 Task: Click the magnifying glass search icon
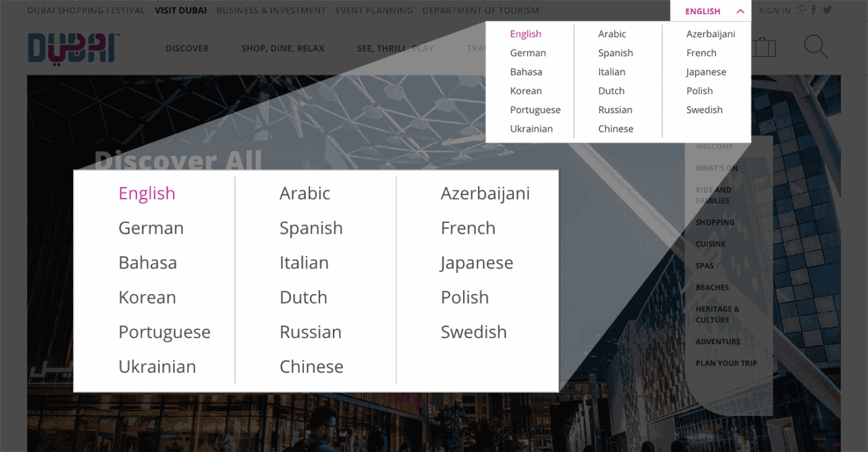[x=816, y=47]
